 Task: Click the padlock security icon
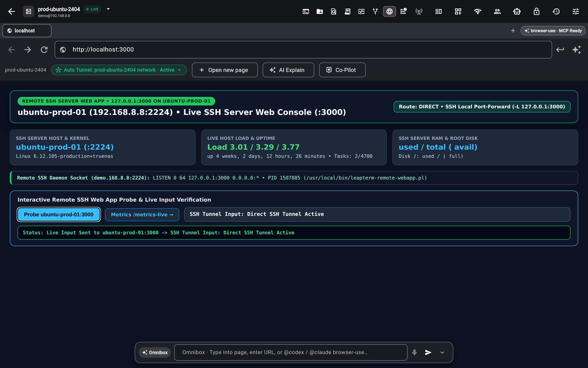(x=537, y=11)
